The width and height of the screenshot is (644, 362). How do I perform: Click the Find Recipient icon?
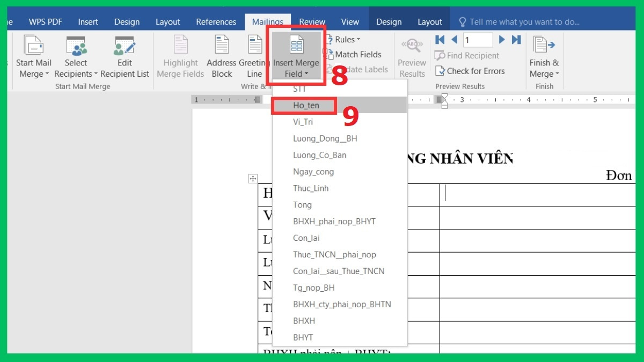pos(468,55)
